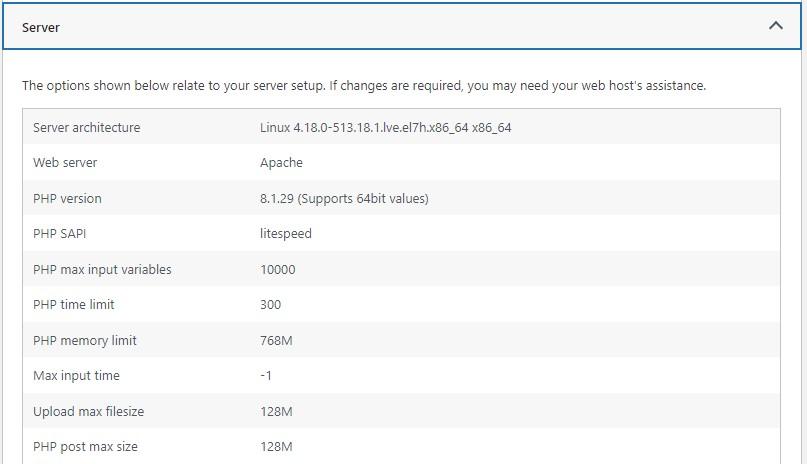The width and height of the screenshot is (807, 464).
Task: Select the Web server row label
Action: [x=65, y=163]
